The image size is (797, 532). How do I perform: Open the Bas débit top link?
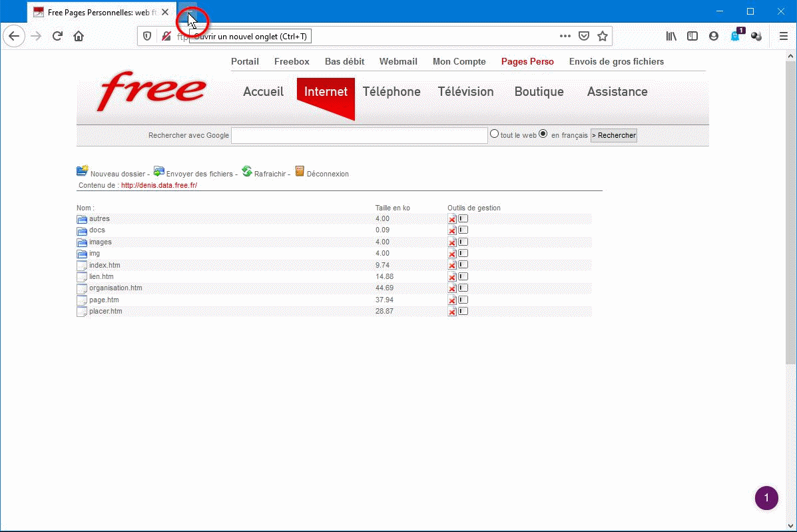click(345, 61)
